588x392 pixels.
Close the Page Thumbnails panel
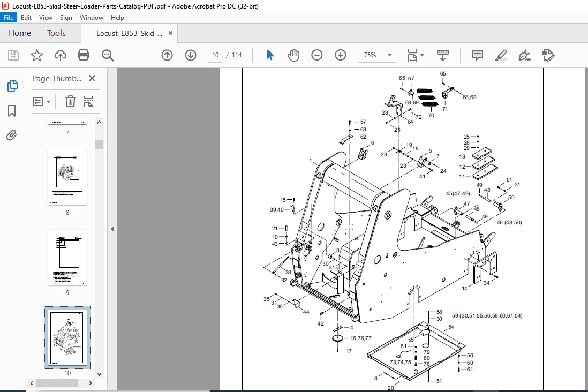point(92,78)
